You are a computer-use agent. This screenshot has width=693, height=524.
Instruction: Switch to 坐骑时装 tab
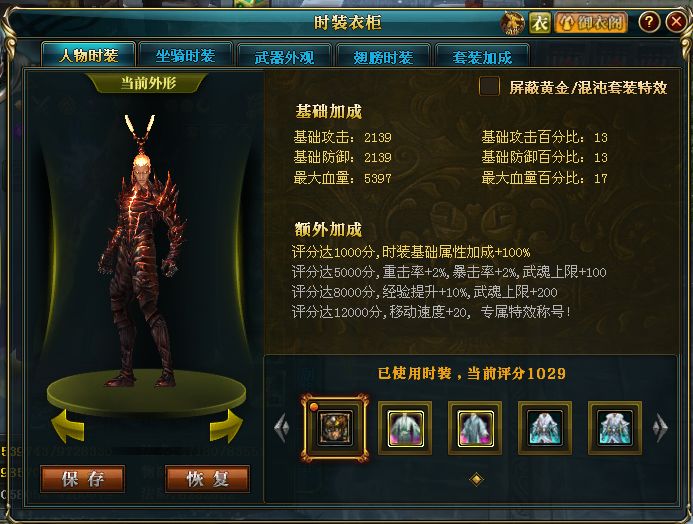pyautogui.click(x=186, y=56)
